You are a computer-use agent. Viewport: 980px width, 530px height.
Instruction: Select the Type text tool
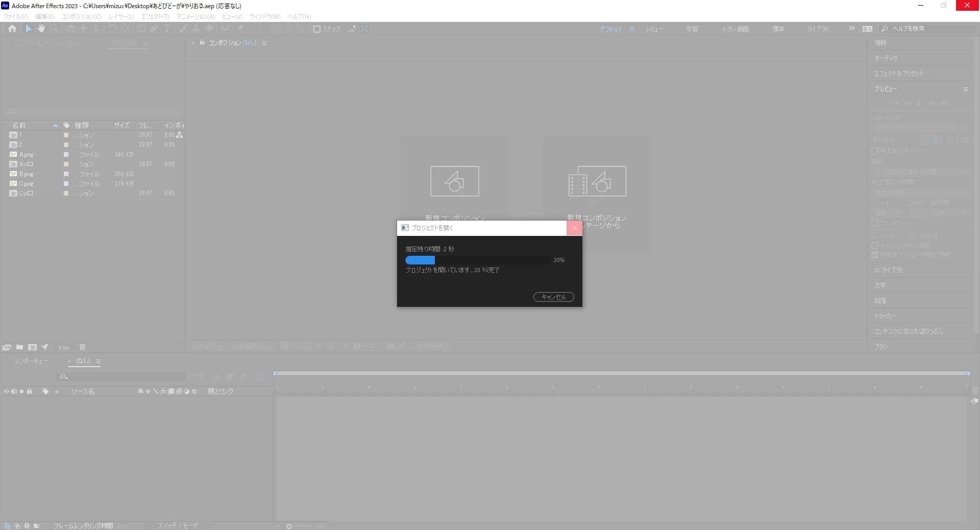pos(166,29)
